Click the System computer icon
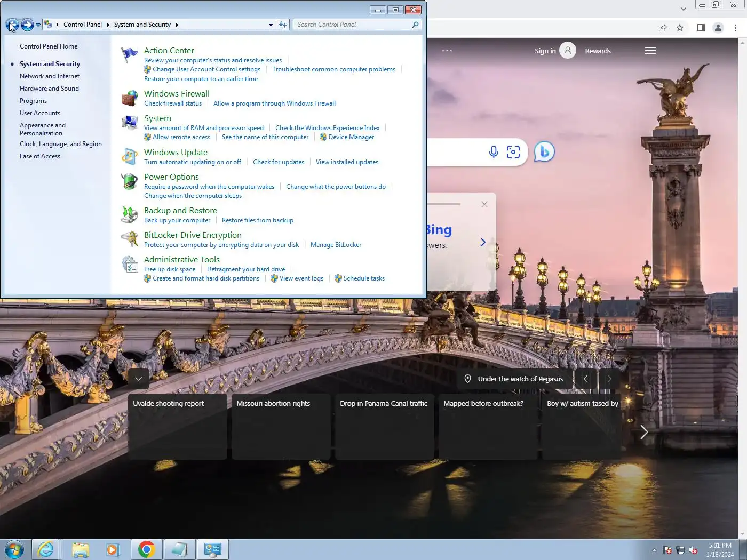747x560 pixels. (130, 123)
